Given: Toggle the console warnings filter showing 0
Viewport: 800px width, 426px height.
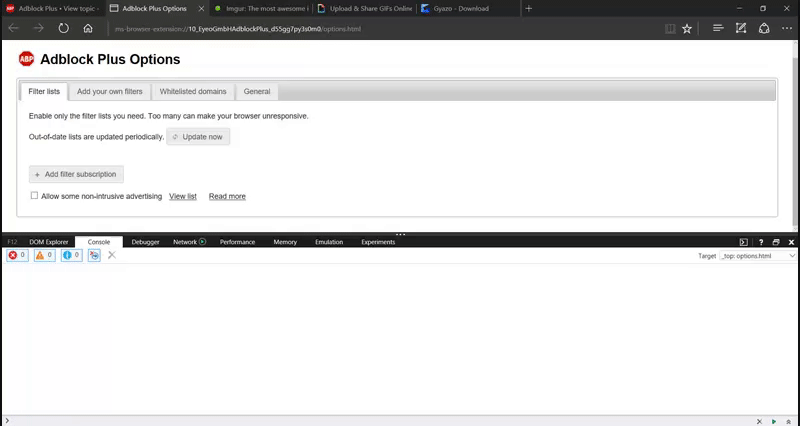Looking at the screenshot, I should 44,255.
